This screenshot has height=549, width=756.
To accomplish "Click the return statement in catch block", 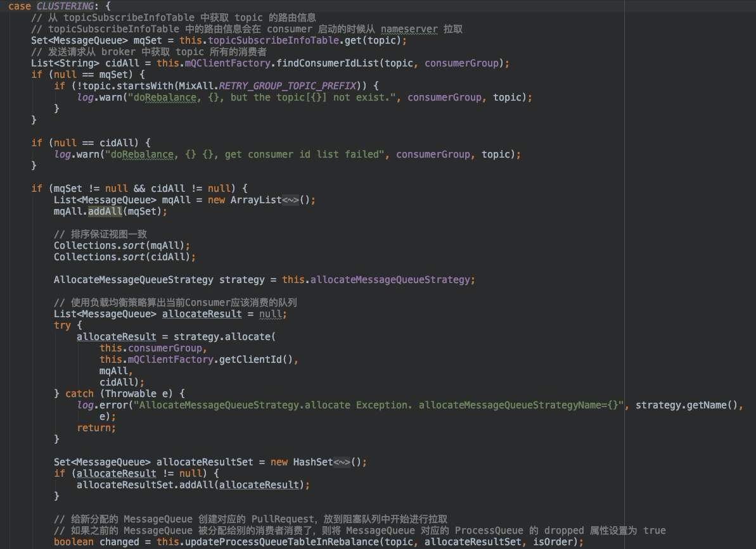I will point(96,428).
